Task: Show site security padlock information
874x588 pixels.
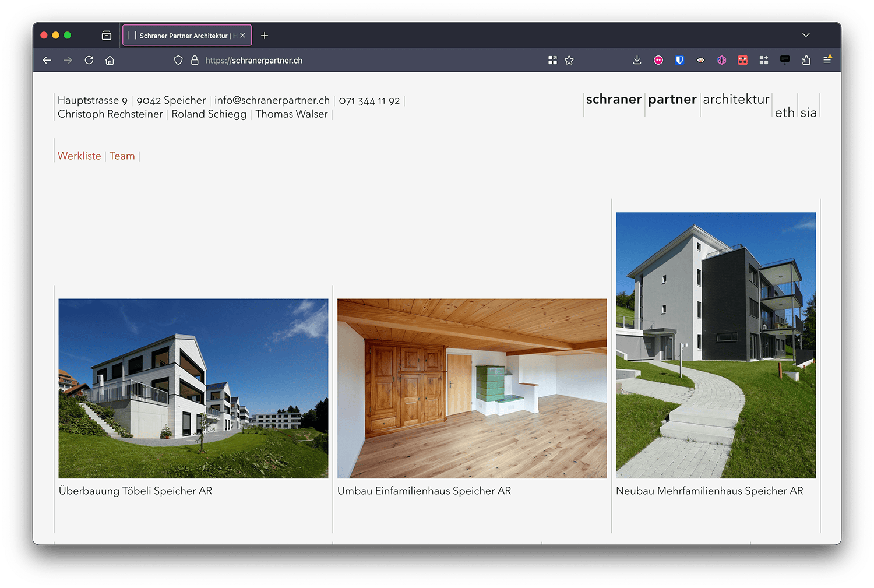Action: [x=195, y=60]
